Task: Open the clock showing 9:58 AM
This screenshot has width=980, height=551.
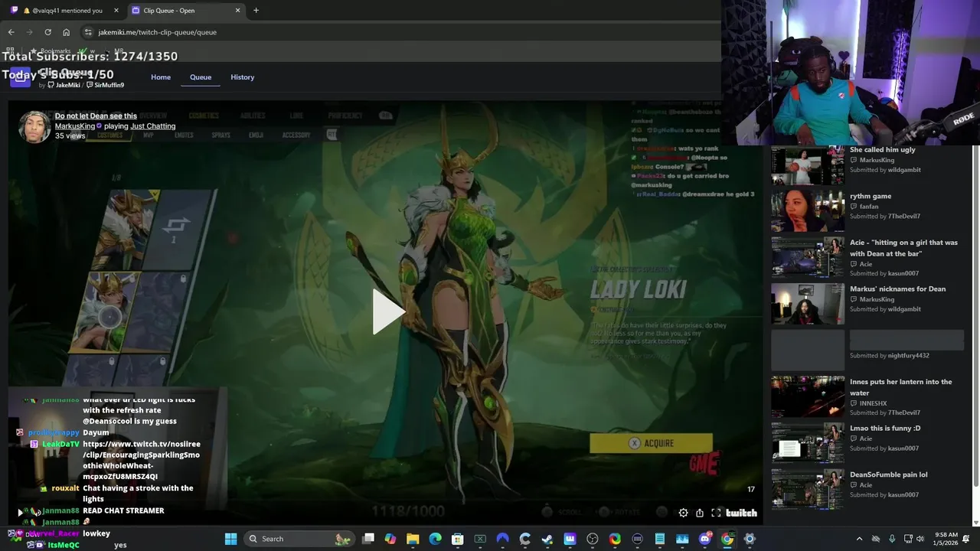Action: pos(946,539)
